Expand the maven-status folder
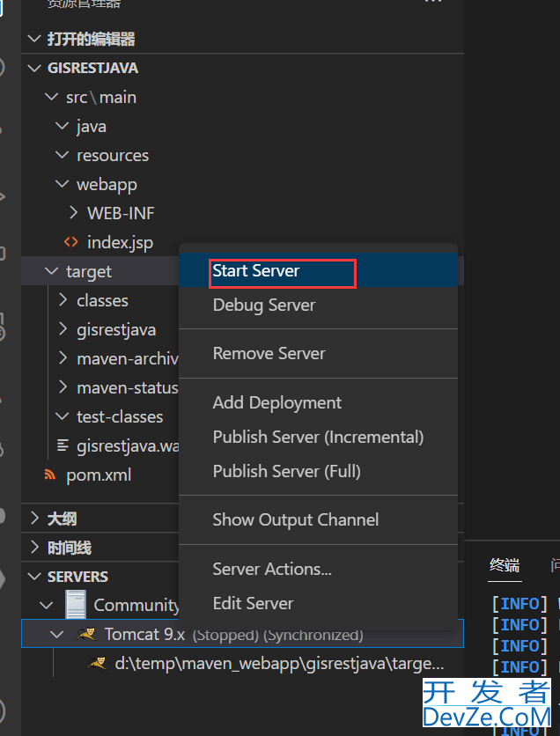The height and width of the screenshot is (736, 560). click(63, 387)
